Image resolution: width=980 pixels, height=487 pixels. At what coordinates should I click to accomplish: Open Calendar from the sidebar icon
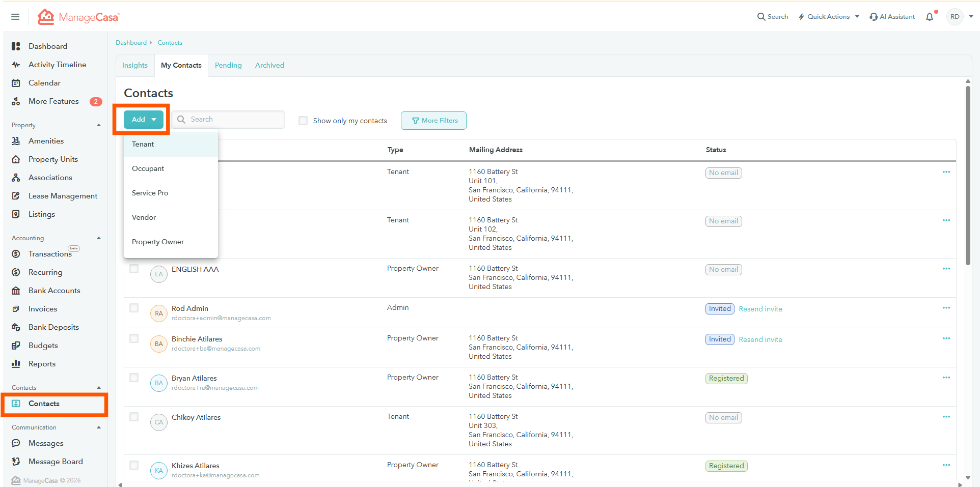16,83
